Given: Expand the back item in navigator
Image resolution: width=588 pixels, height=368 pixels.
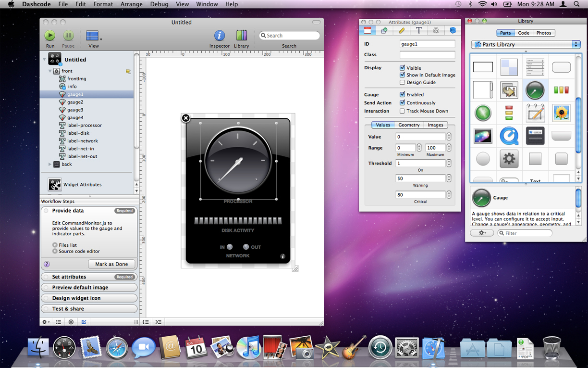Looking at the screenshot, I should (x=50, y=164).
